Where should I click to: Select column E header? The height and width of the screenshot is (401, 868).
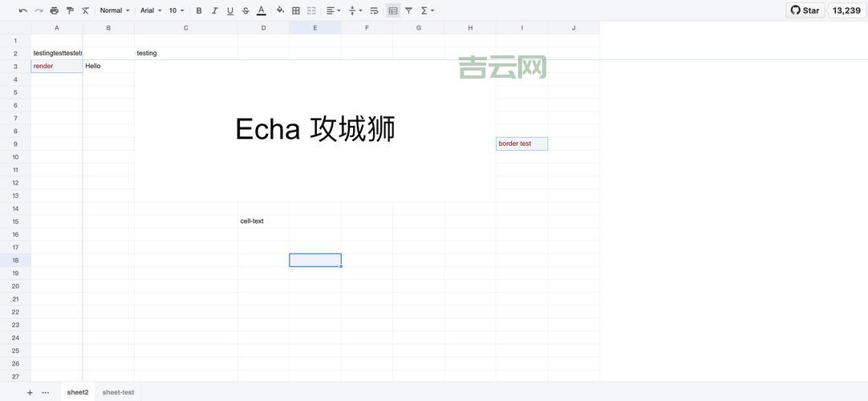pos(315,27)
